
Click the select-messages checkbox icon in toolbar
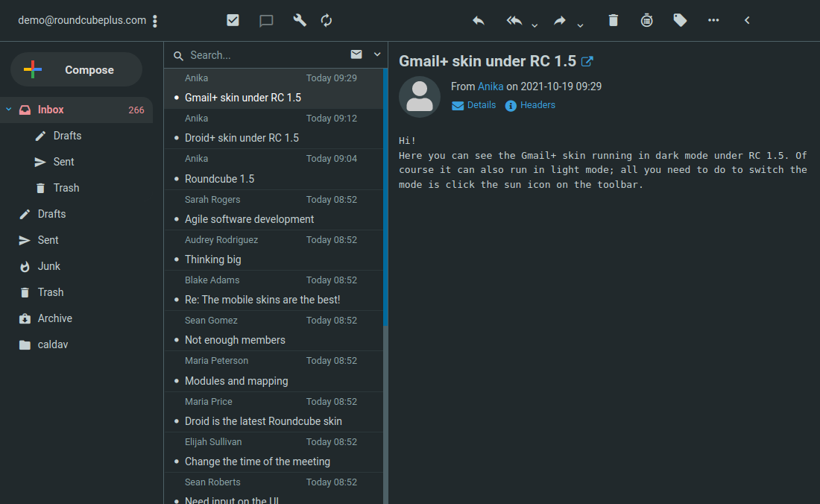[x=233, y=20]
